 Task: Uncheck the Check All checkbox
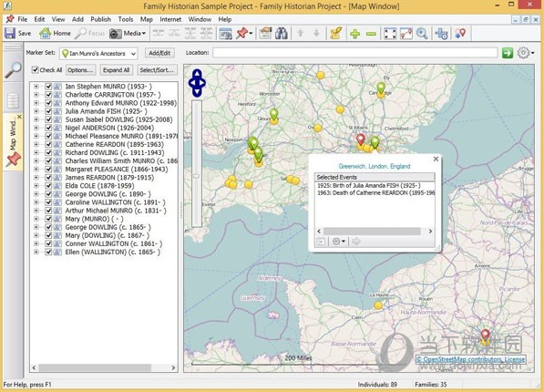[x=35, y=70]
